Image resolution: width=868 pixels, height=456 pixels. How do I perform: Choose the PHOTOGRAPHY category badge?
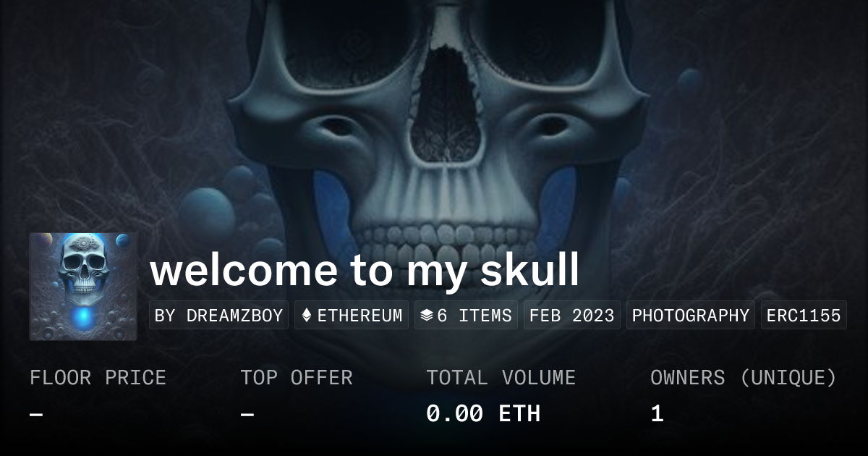690,316
